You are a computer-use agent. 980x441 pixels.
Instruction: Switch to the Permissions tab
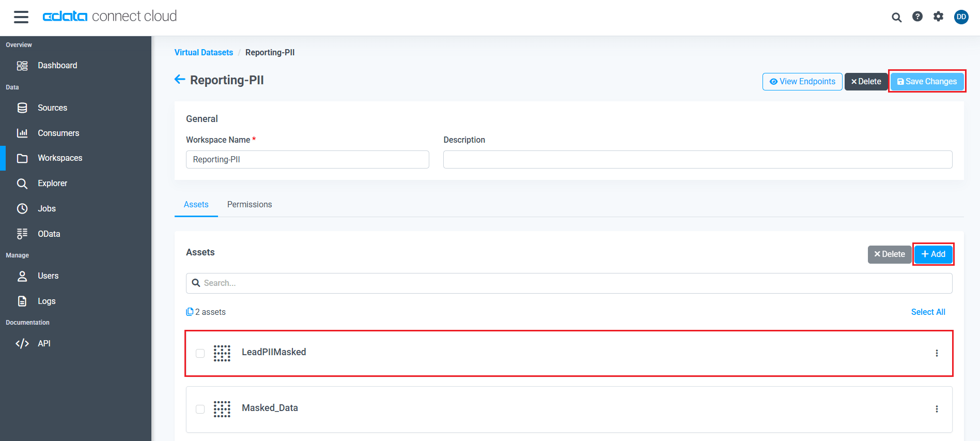click(x=250, y=204)
